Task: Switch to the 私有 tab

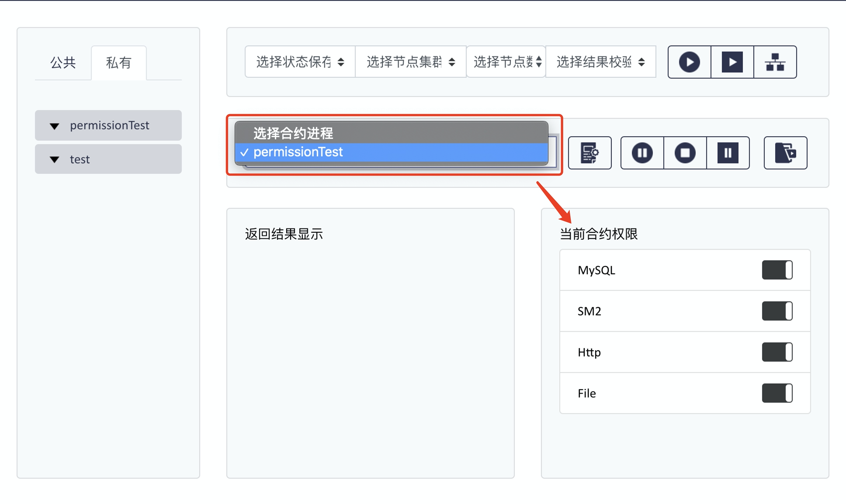Action: click(x=118, y=63)
